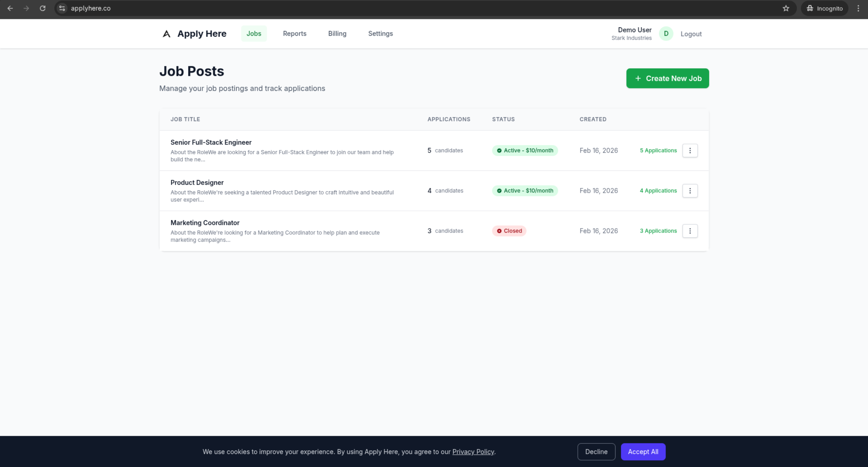Accept all cookies in the banner

(x=643, y=451)
